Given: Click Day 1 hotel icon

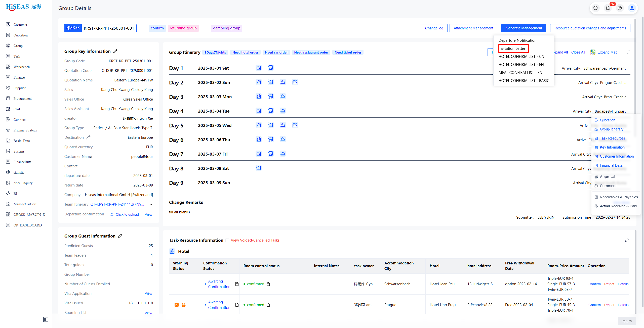Looking at the screenshot, I should pos(259,68).
